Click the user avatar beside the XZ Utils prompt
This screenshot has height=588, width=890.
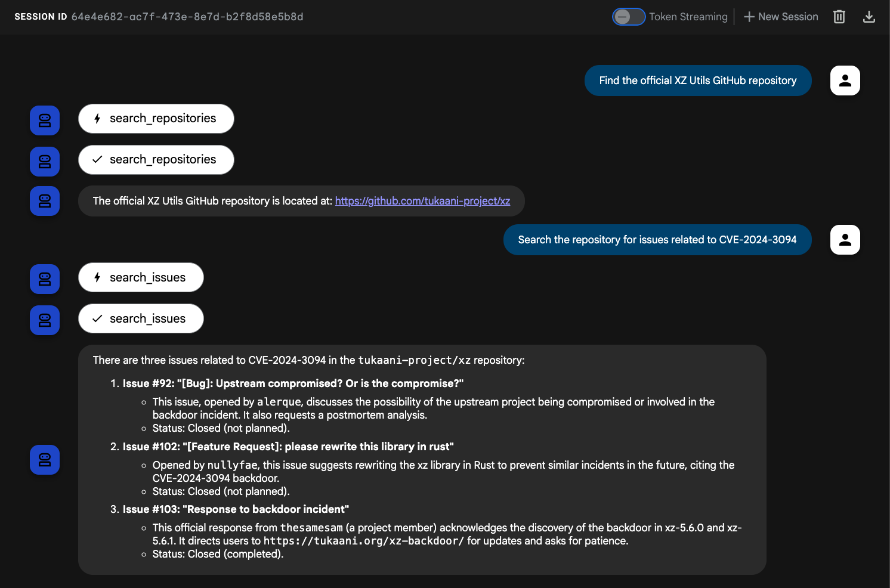[845, 81]
